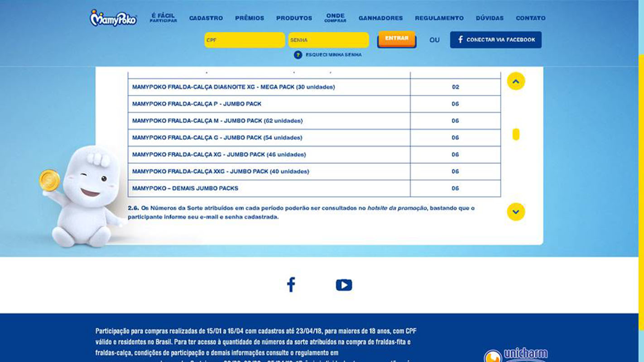Click the yellow scroll thumb in regulation panel
Screen dimensions: 644x362
[516, 134]
